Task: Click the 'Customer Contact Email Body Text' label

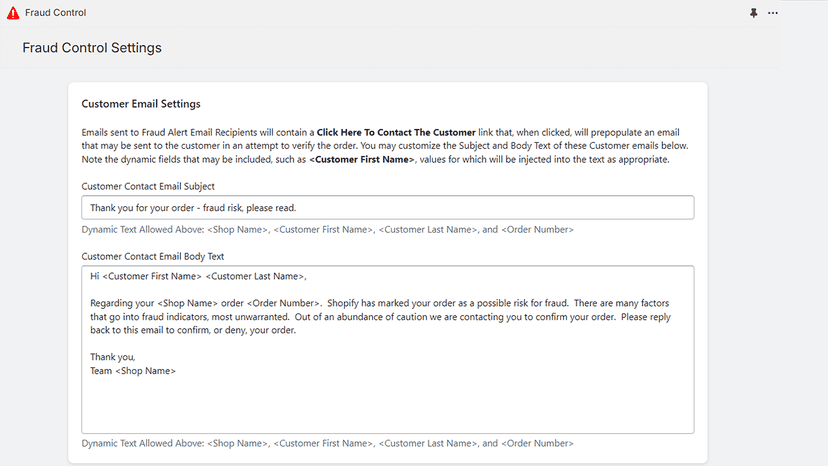Action: click(x=153, y=256)
